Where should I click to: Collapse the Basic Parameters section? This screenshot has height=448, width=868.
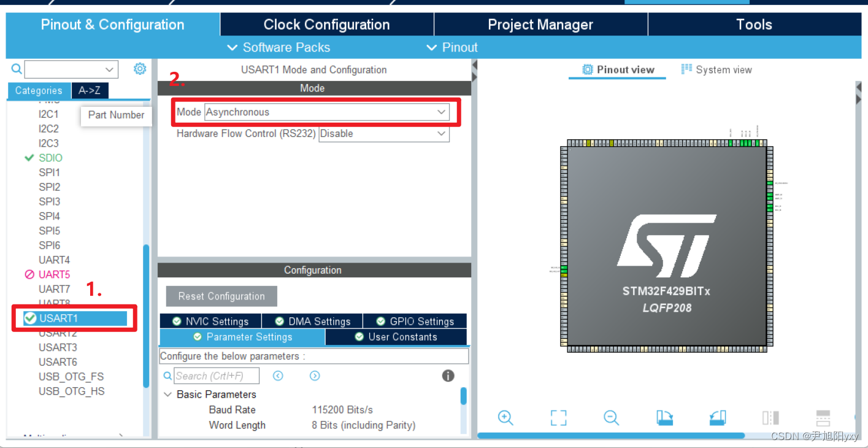(168, 394)
